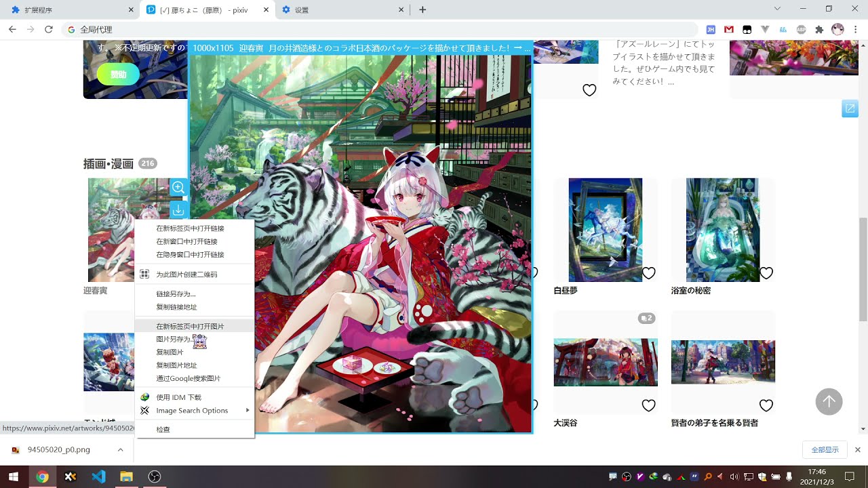Viewport: 868px width, 488px height.
Task: Like 賢者の弟子を名乗る賢者 artwork with heart
Action: coord(766,405)
